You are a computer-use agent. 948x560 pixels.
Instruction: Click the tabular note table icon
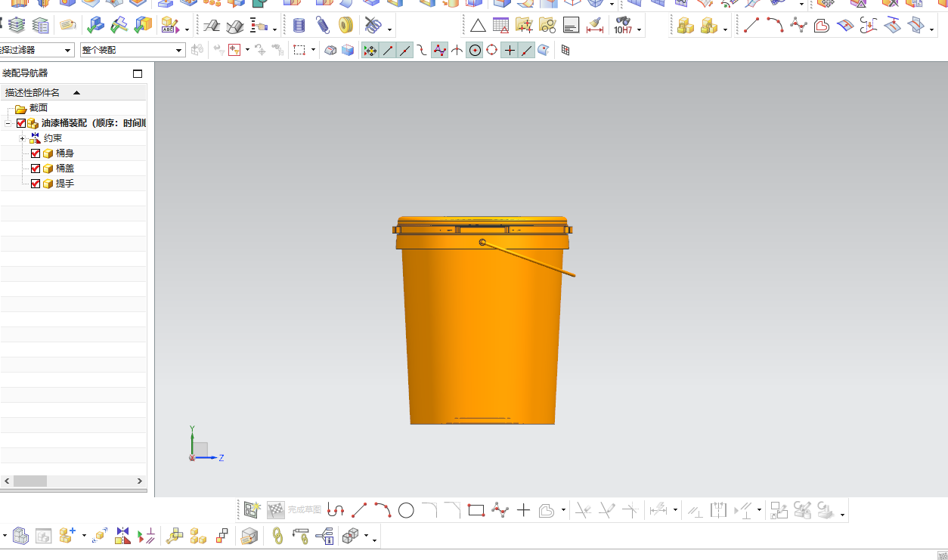click(x=500, y=26)
